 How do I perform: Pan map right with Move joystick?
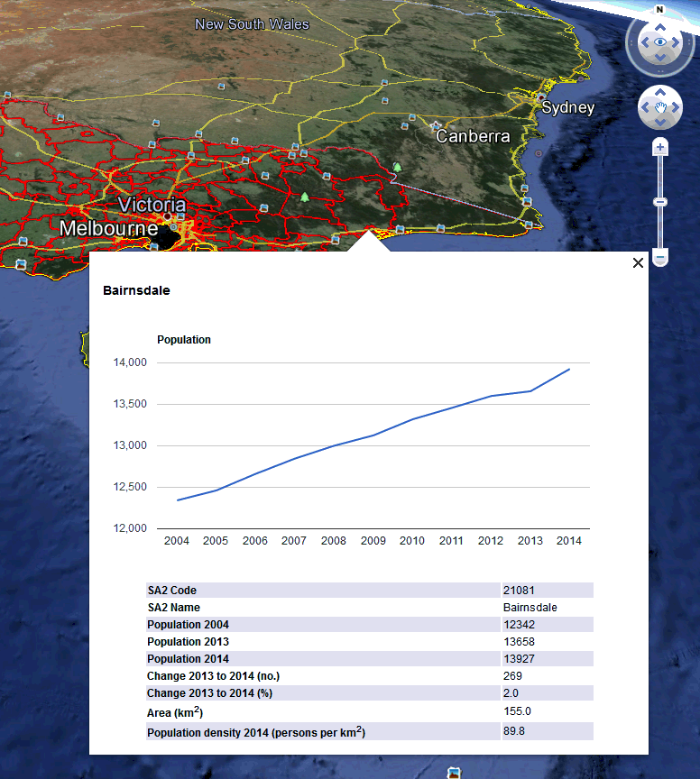[x=677, y=108]
